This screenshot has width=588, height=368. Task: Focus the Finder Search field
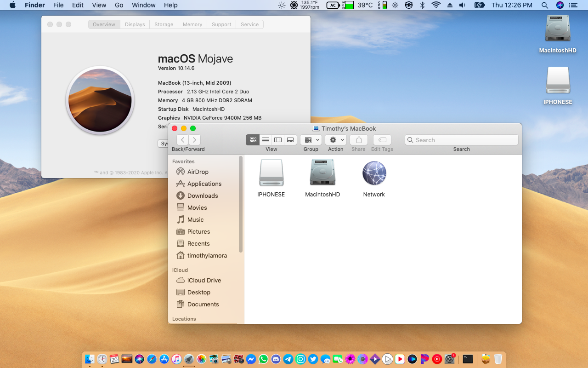(x=462, y=140)
